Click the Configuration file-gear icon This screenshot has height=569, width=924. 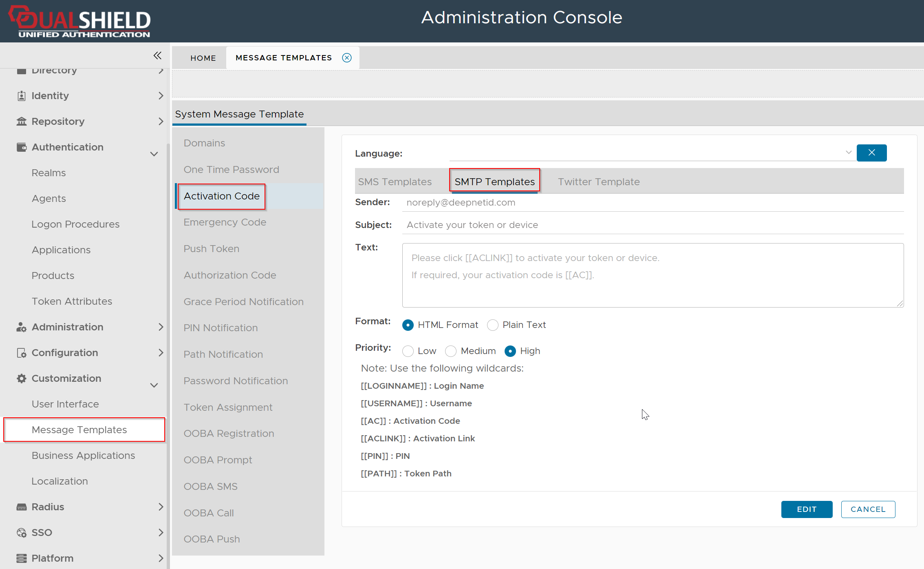[x=21, y=353]
